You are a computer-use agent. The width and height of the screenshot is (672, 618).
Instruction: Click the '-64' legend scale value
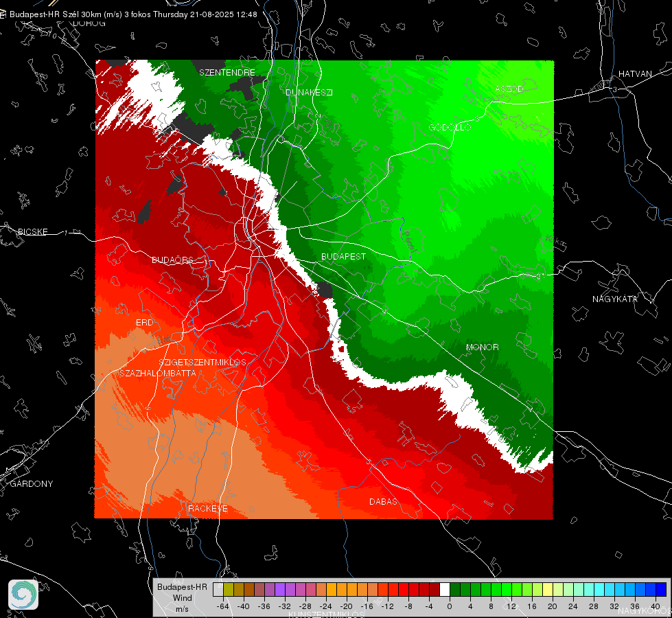pos(222,606)
